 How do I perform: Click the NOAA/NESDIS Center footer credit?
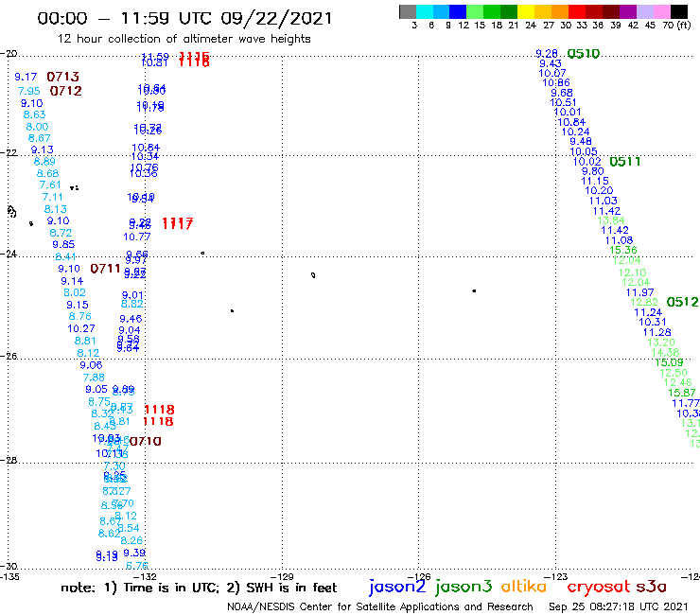(x=380, y=606)
